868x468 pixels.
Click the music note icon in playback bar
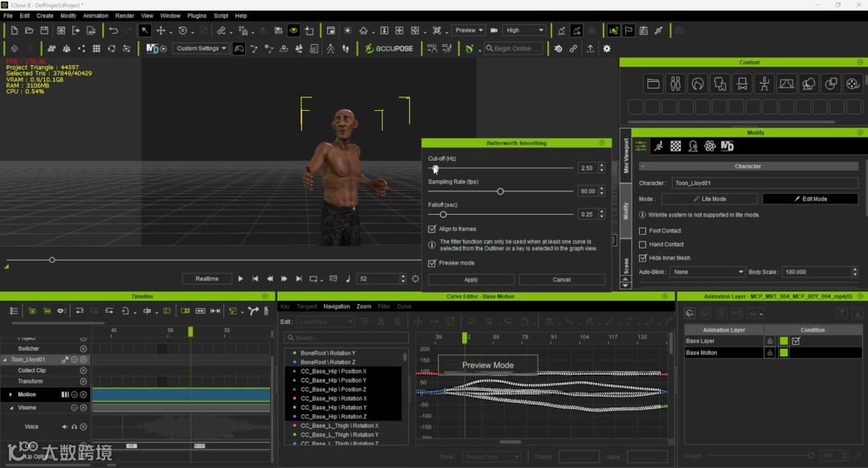pyautogui.click(x=348, y=278)
